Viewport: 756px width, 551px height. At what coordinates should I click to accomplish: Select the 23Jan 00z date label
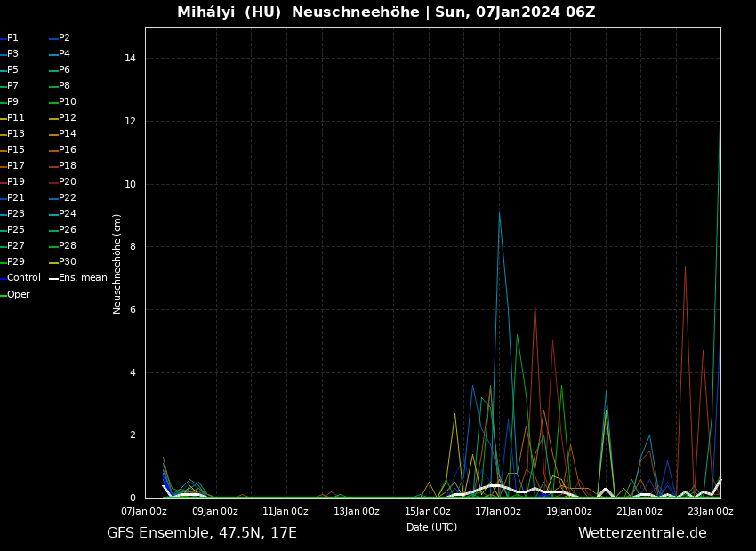[x=711, y=512]
